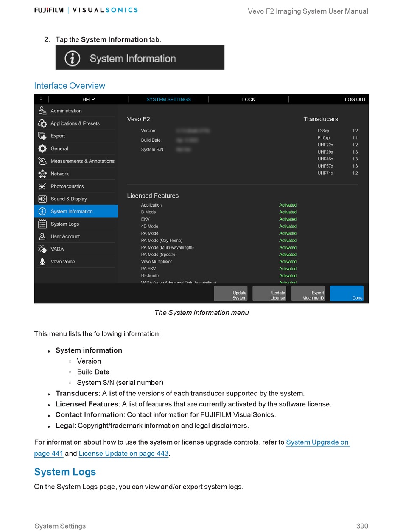
Task: Select the highlighted System Information entry
Action: pyautogui.click(x=76, y=211)
